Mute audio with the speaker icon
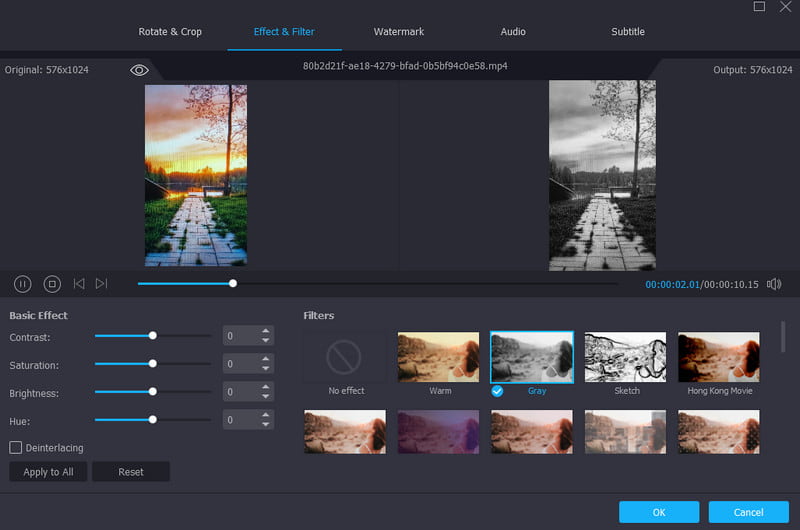 click(773, 284)
